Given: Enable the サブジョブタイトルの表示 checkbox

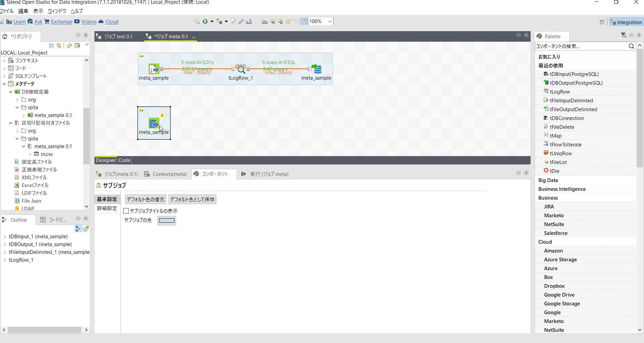Looking at the screenshot, I should (126, 211).
